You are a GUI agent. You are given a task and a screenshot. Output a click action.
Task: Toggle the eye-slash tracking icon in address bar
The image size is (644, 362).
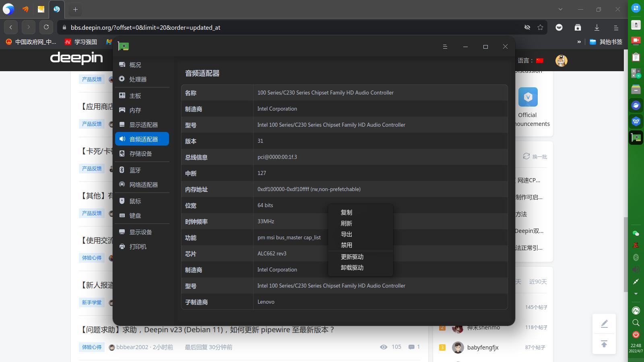(x=527, y=27)
